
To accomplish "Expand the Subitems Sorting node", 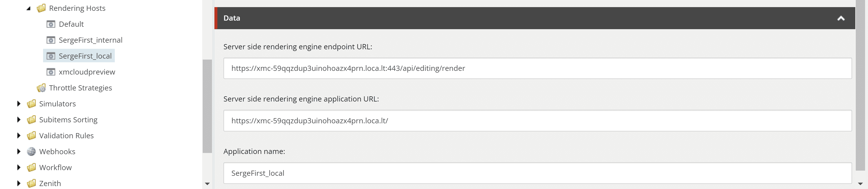I will click(19, 119).
